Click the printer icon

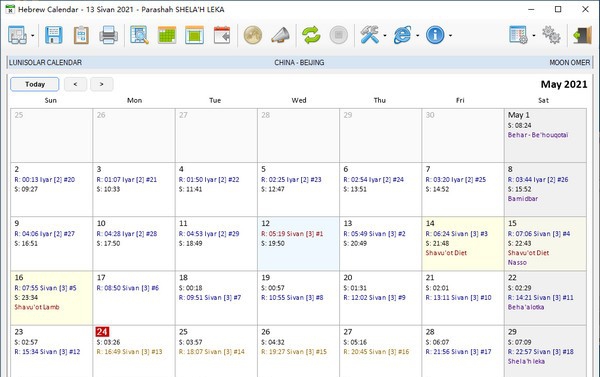tap(109, 35)
